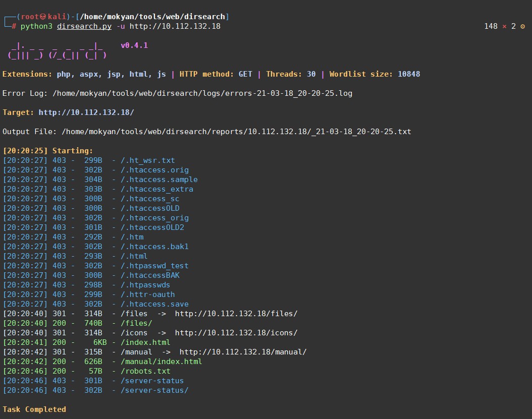532x419 pixels.
Task: Click the skull symbol in root㉿kali prompt
Action: click(x=43, y=17)
